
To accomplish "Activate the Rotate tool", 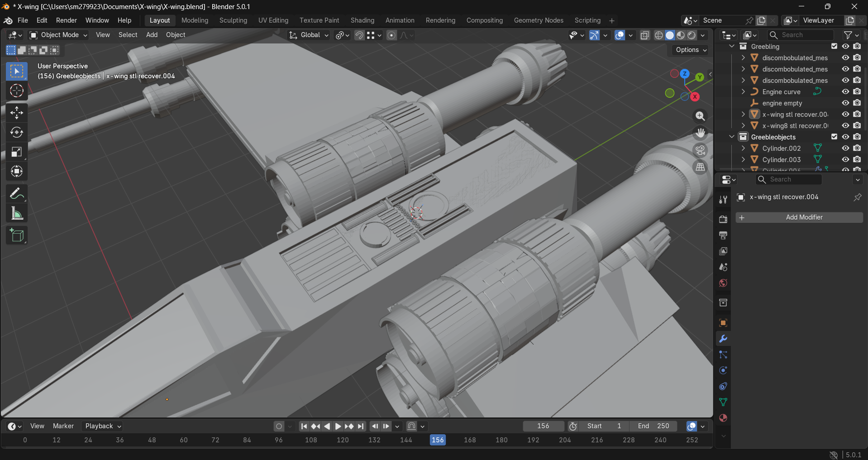I will click(x=17, y=132).
